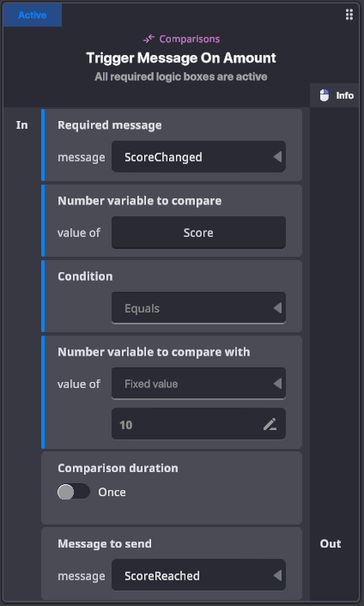Click the Comparisons arrows icon
This screenshot has width=364, height=606.
149,39
